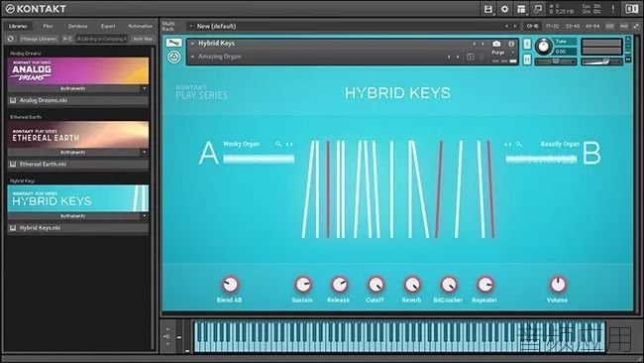Show instrument info icon
Viewport: 644px width, 363px height.
[511, 44]
